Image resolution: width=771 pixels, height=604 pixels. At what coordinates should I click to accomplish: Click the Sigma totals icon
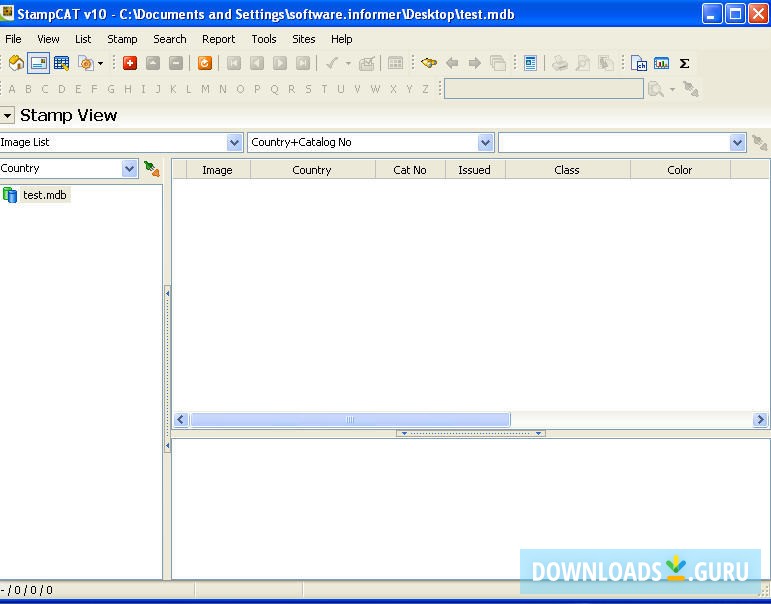[684, 63]
